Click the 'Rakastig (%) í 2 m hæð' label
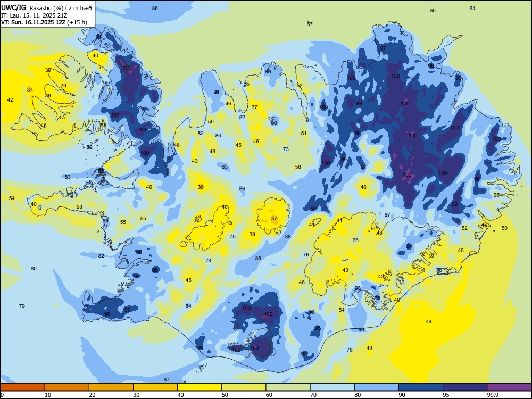Image resolution: width=532 pixels, height=399 pixels. click(61, 8)
